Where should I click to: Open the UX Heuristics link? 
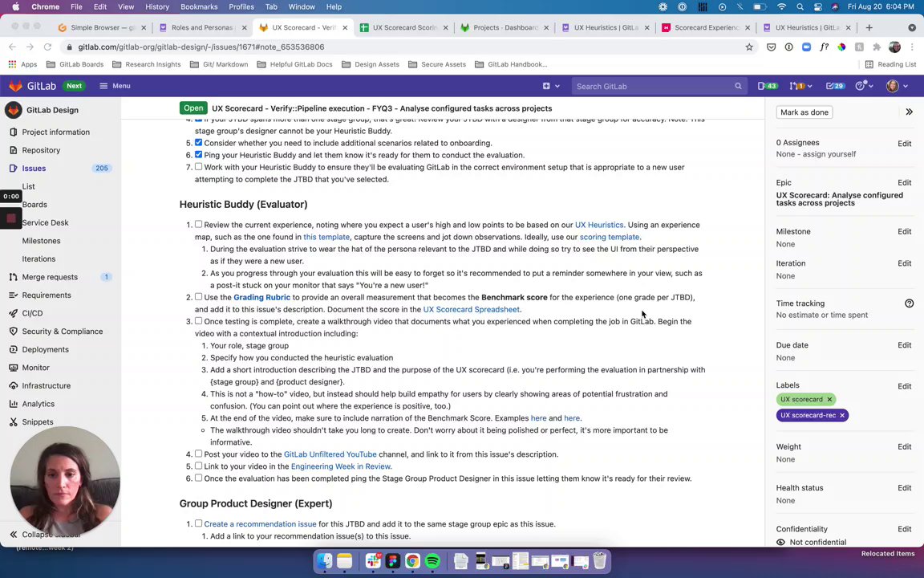(x=598, y=225)
